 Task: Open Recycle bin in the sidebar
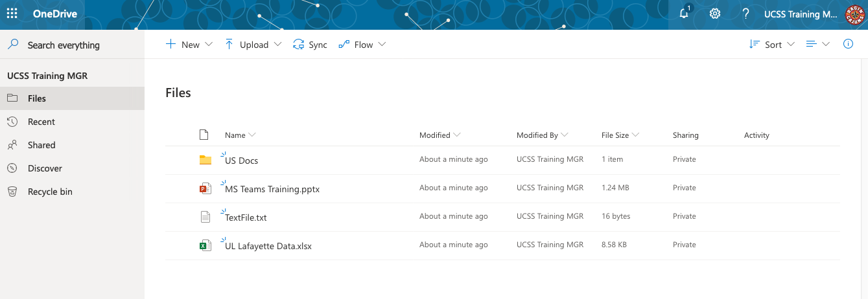(72, 192)
